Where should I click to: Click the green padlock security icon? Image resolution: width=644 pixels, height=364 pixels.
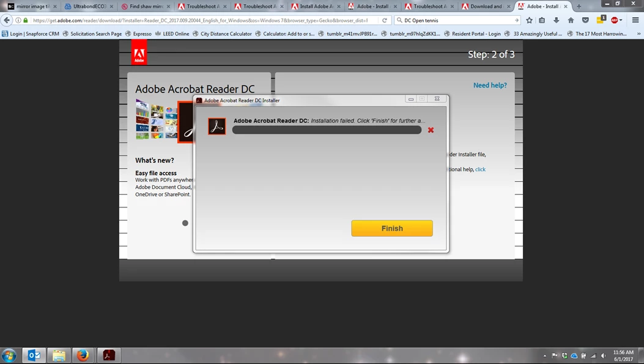(26, 20)
